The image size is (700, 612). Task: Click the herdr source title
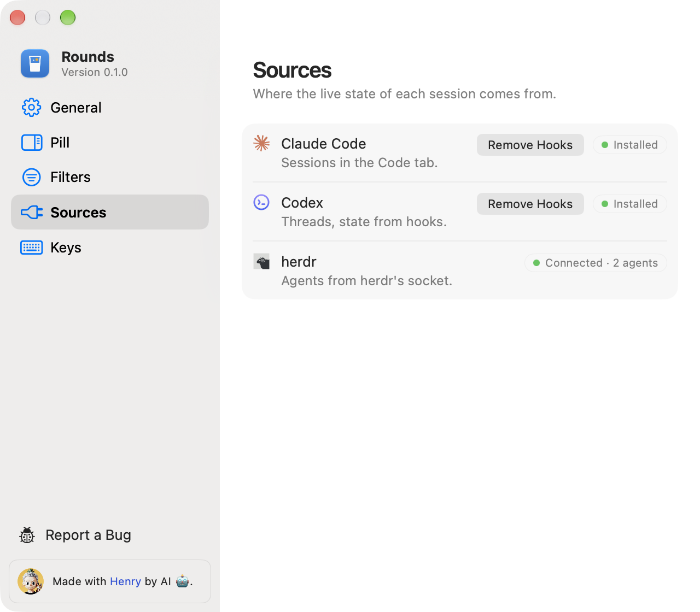(x=299, y=262)
